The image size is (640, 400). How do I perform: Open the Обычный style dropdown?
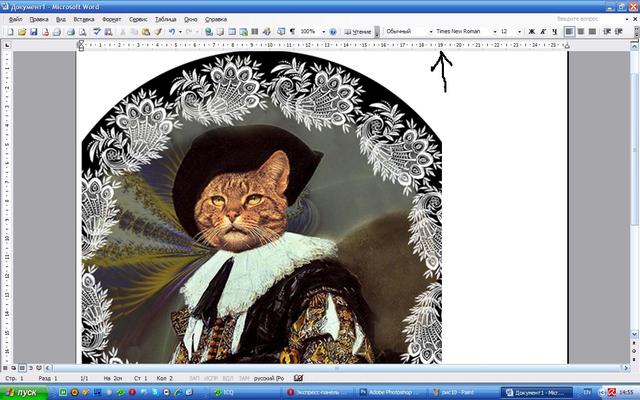(x=431, y=32)
